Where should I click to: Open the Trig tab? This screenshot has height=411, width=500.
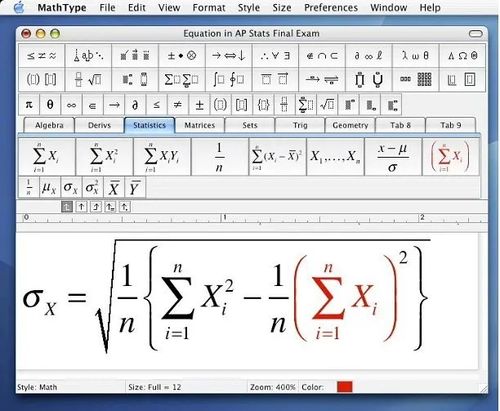click(300, 125)
